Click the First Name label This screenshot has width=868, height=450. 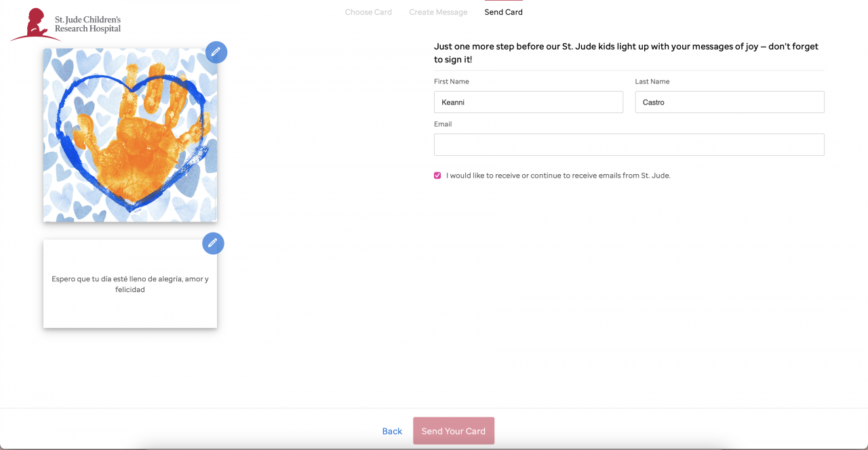(x=451, y=81)
